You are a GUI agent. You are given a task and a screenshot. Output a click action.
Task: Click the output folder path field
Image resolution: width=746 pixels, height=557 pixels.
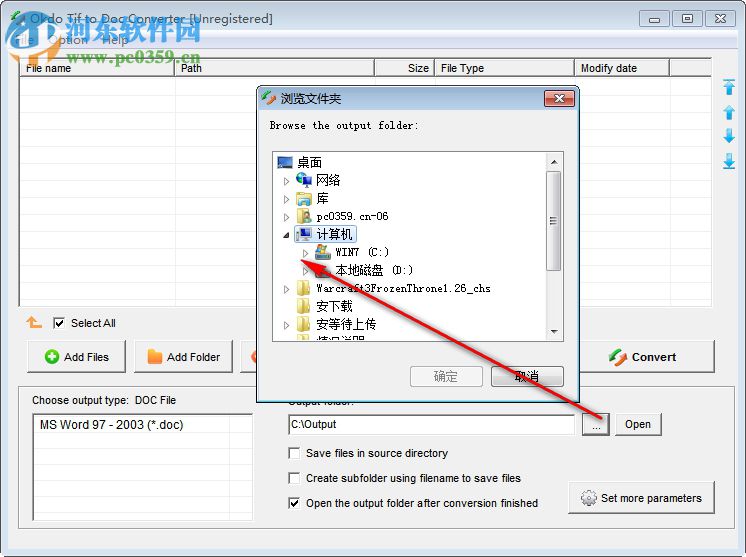tap(432, 424)
